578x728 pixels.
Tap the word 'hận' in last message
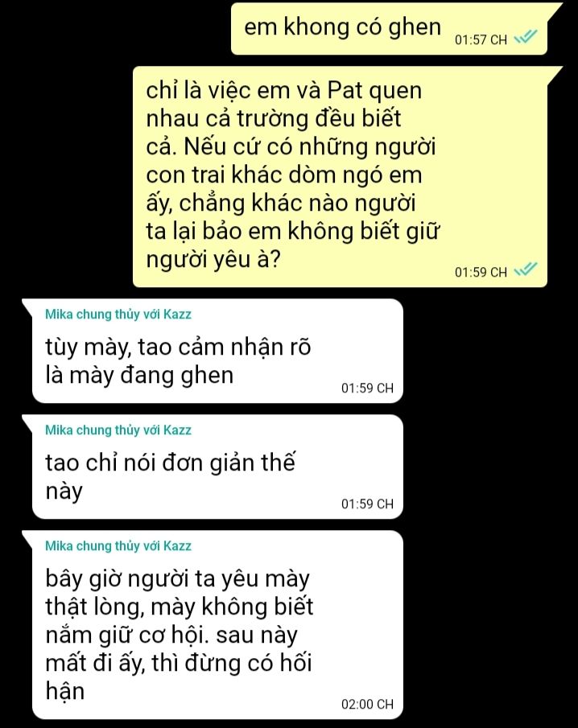pos(65,690)
